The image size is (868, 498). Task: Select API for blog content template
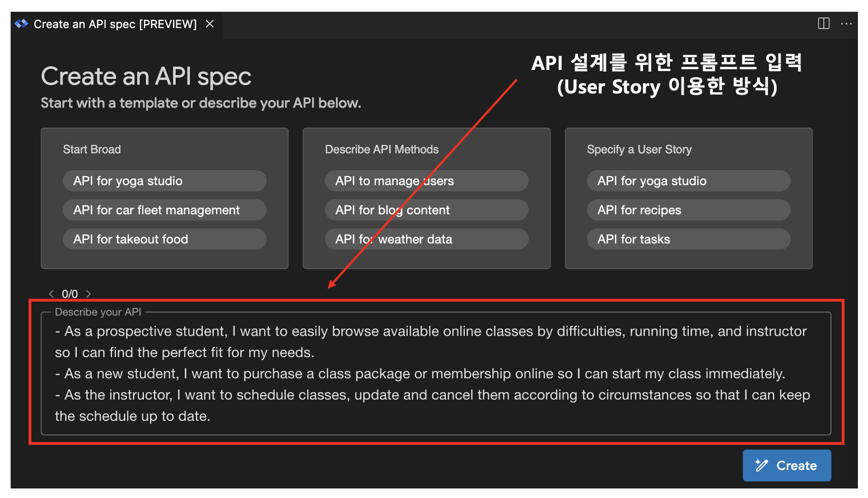tap(427, 210)
